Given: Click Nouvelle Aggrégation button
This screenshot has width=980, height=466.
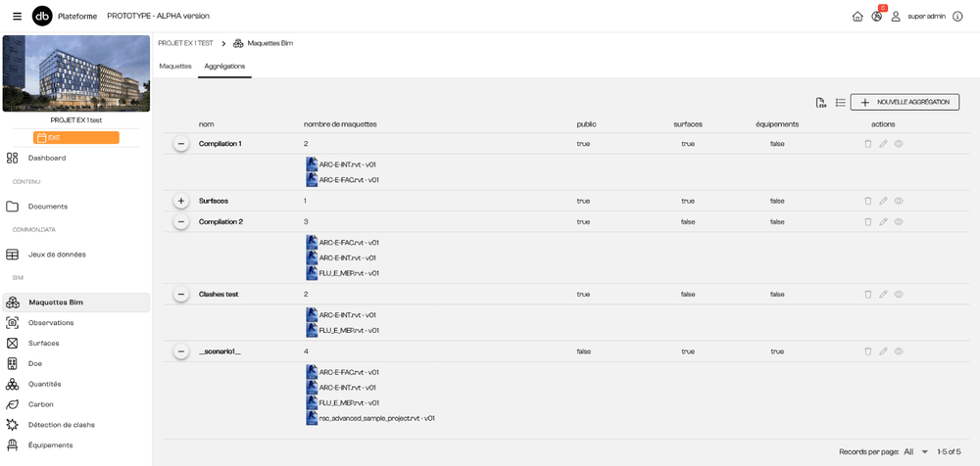Looking at the screenshot, I should [905, 103].
